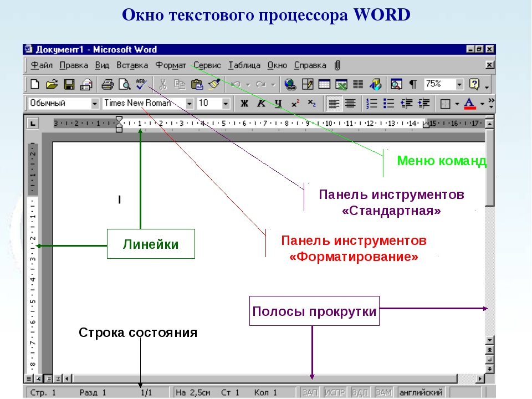This screenshot has width=532, height=399.
Task: Decrease indent icon
Action: tap(406, 103)
